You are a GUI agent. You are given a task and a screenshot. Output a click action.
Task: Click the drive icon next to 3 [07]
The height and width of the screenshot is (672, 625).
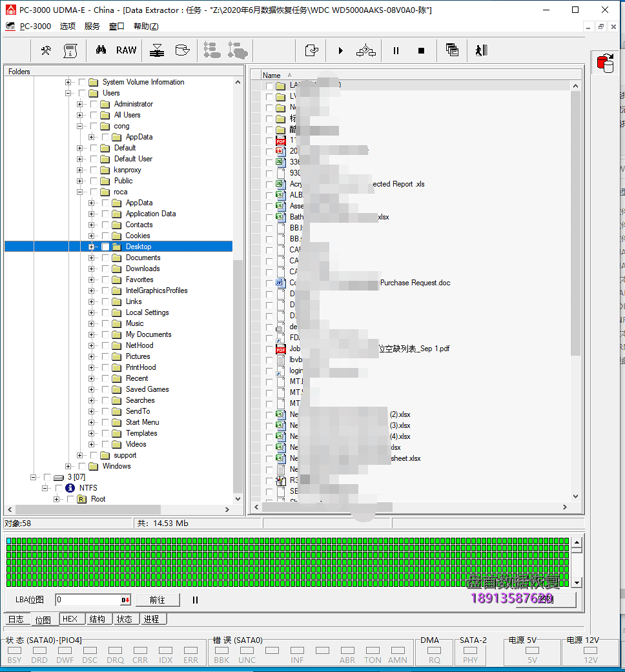(59, 477)
